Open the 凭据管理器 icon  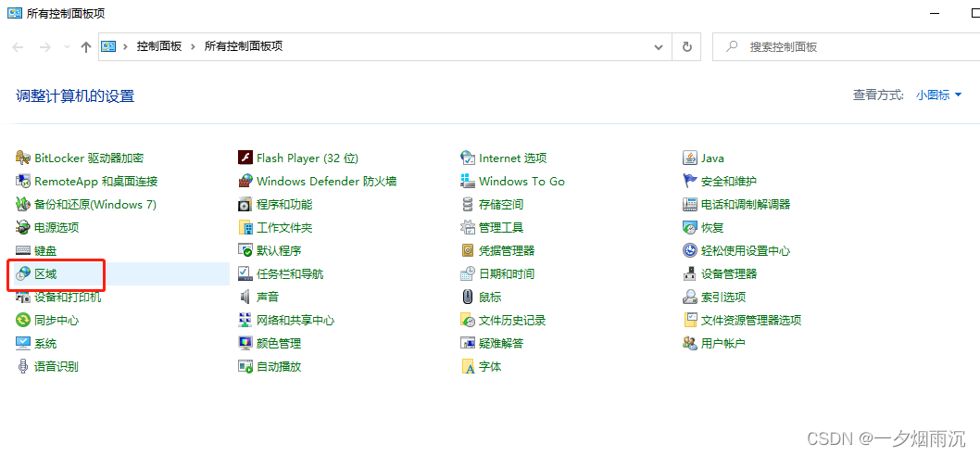(468, 251)
